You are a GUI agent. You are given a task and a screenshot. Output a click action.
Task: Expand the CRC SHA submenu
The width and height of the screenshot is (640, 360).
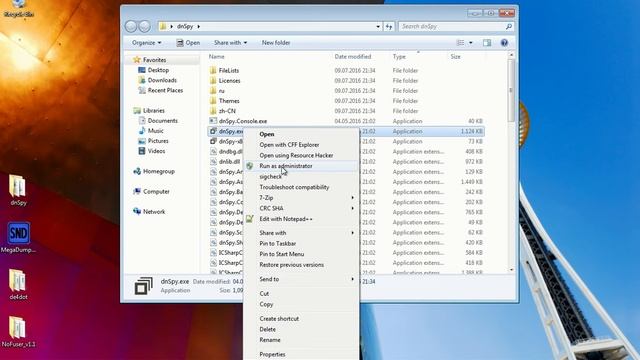coord(301,208)
